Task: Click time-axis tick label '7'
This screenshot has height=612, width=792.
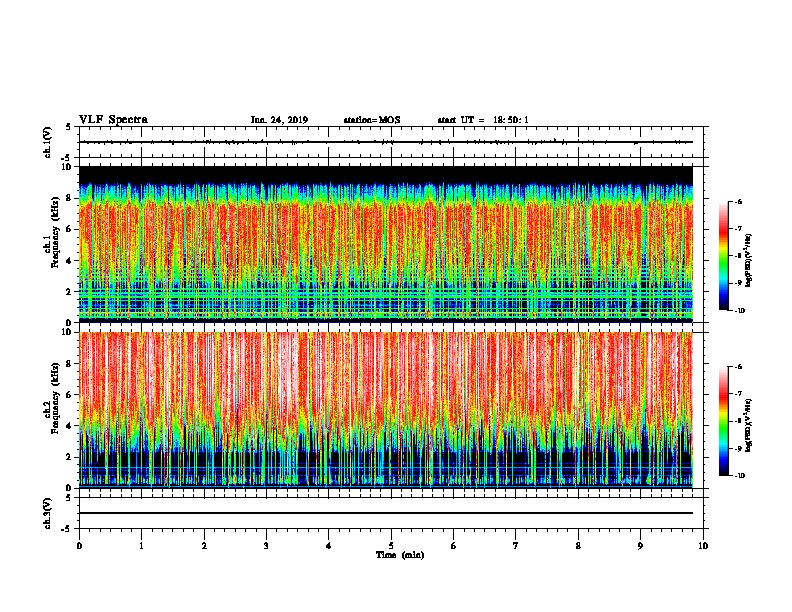Action: 516,546
